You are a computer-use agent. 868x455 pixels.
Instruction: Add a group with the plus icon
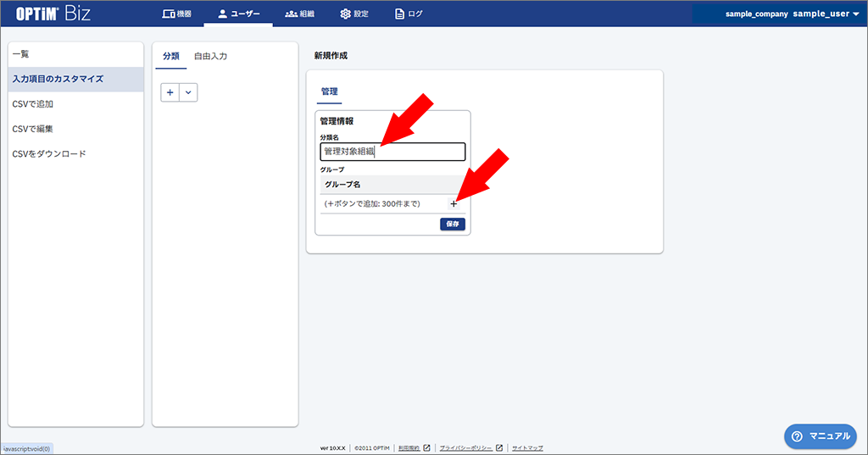click(453, 203)
